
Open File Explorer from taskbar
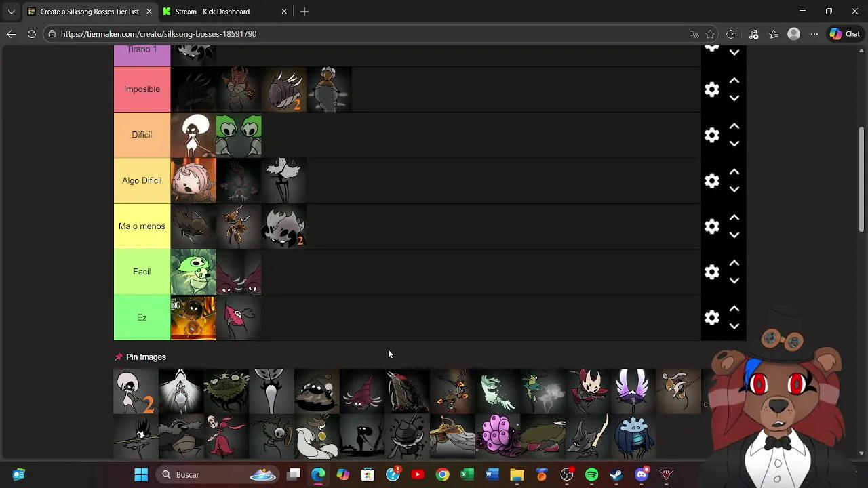pos(517,474)
